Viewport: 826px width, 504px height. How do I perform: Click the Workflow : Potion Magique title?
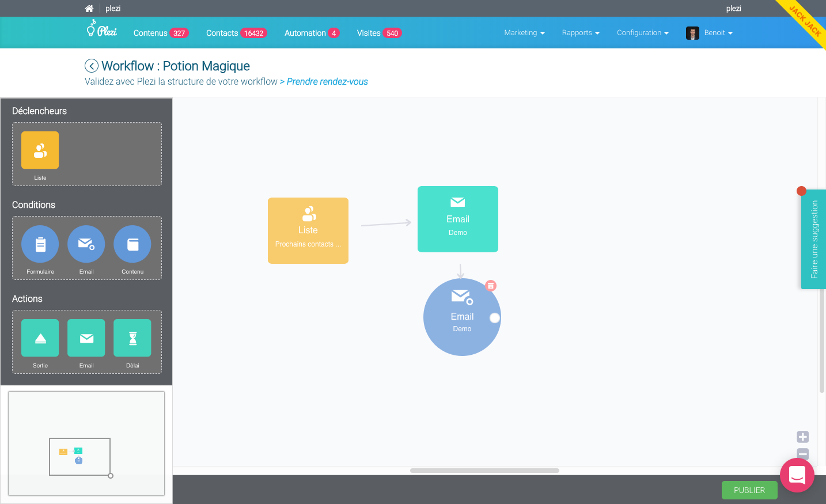[x=176, y=66]
